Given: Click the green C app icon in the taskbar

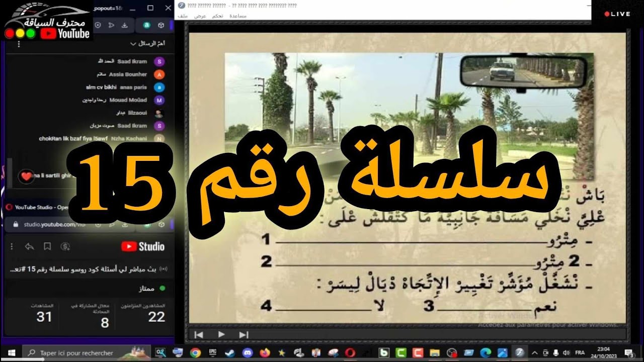Looking at the screenshot, I should point(400,353).
